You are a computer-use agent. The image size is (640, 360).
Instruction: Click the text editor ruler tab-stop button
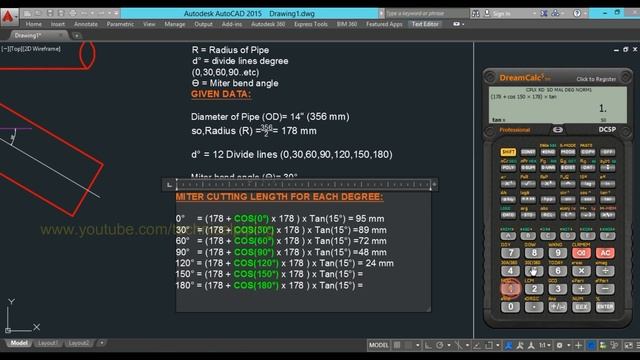[x=169, y=185]
